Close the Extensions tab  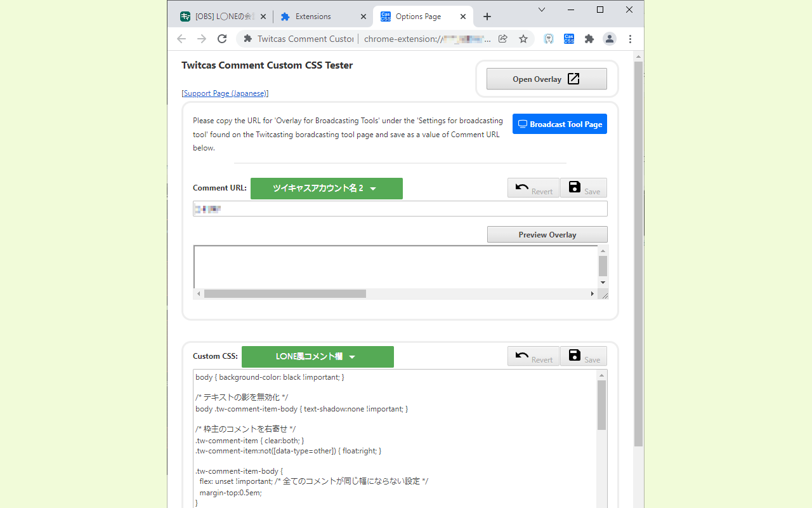click(363, 17)
